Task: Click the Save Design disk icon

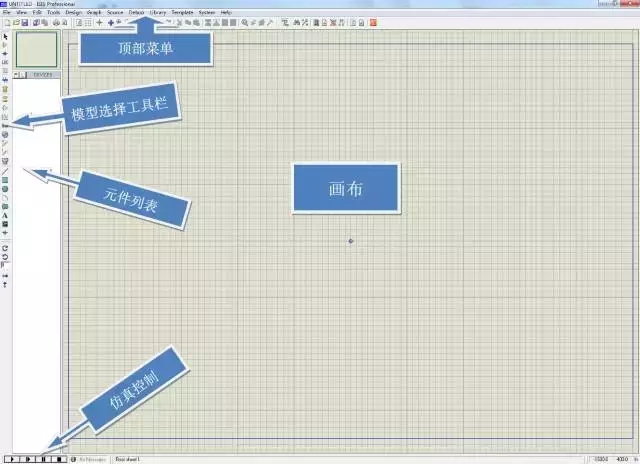Action: pyautogui.click(x=23, y=21)
